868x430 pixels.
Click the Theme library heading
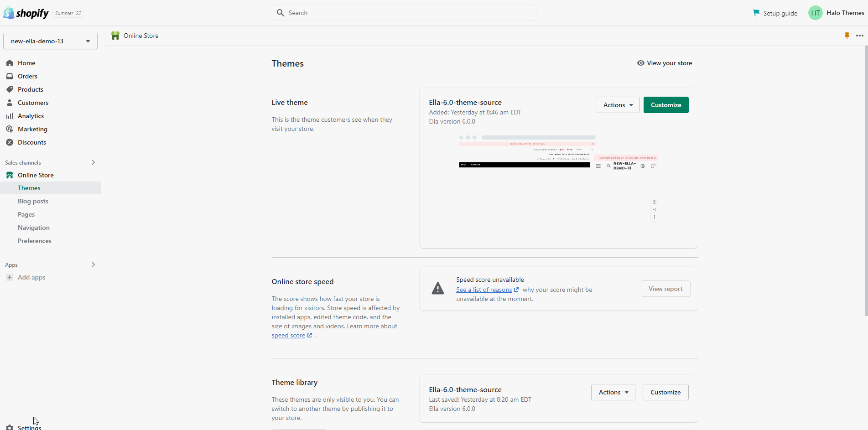295,382
